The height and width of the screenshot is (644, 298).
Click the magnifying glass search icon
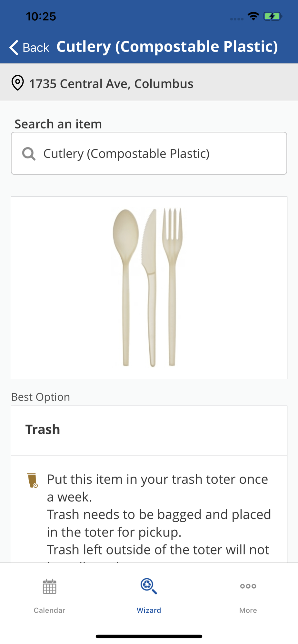click(x=29, y=154)
